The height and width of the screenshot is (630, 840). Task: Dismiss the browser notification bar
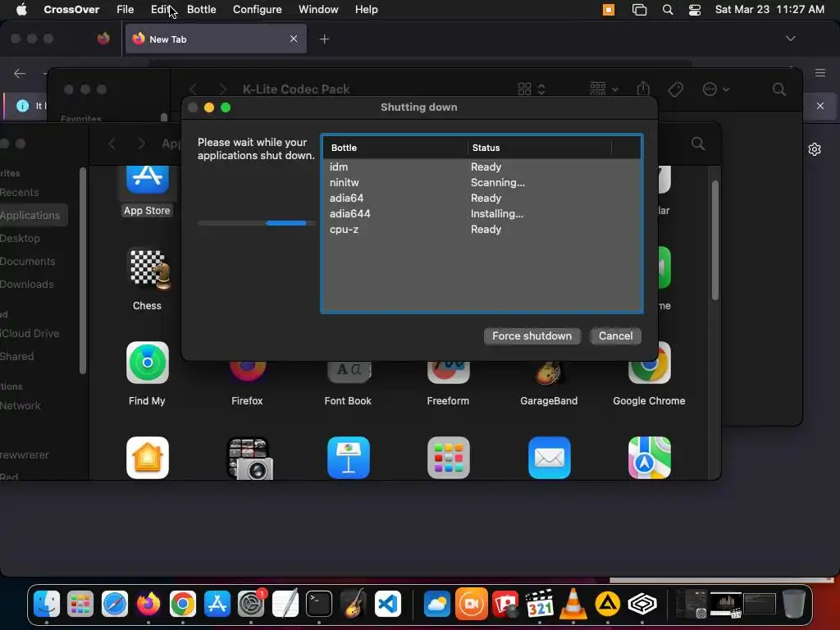[x=820, y=106]
